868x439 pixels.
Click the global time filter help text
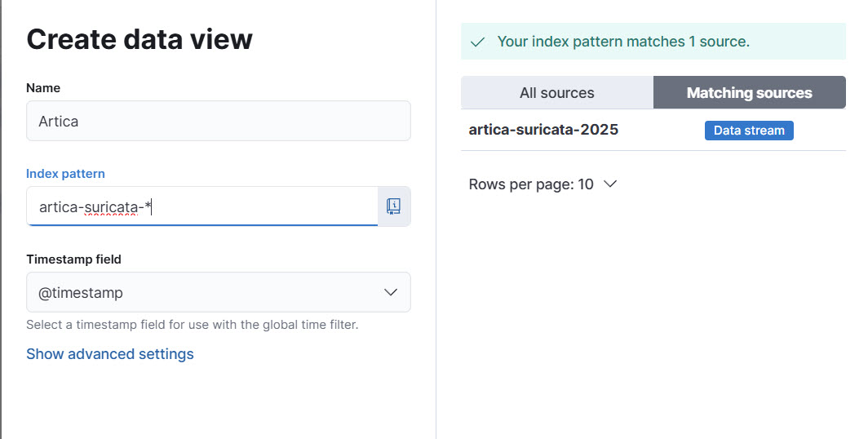(x=192, y=325)
